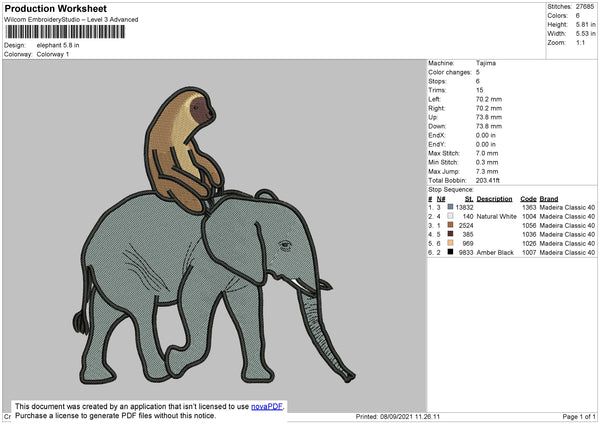Viewport: 600px width, 424px height.
Task: Click the Code column header
Action: click(528, 197)
